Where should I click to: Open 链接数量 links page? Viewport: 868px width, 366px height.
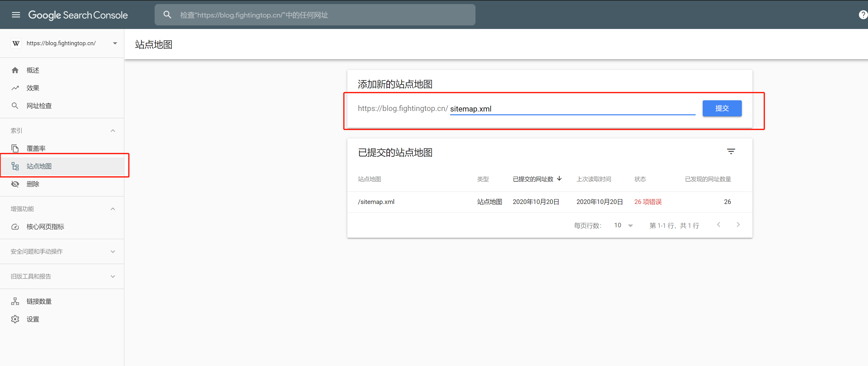(62, 301)
